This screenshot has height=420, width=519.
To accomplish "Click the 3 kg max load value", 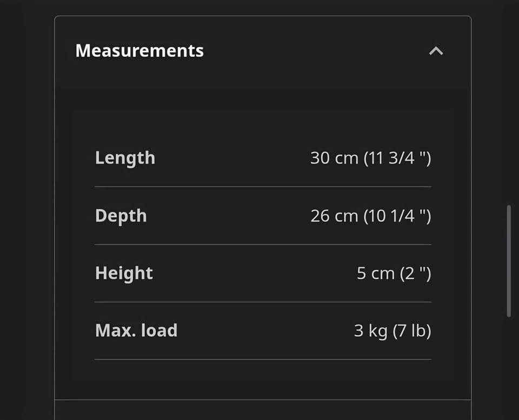I will [x=392, y=331].
